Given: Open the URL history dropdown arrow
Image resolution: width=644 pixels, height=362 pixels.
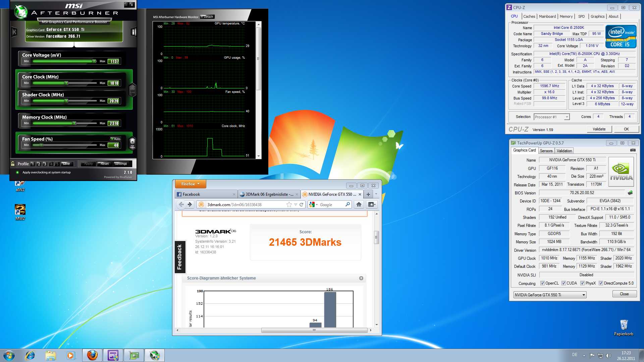Looking at the screenshot, I should tap(296, 205).
